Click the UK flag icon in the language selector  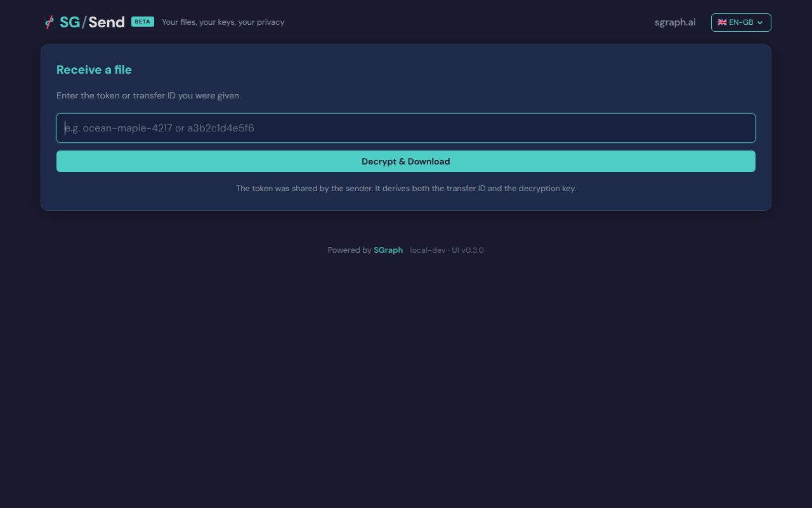point(721,22)
